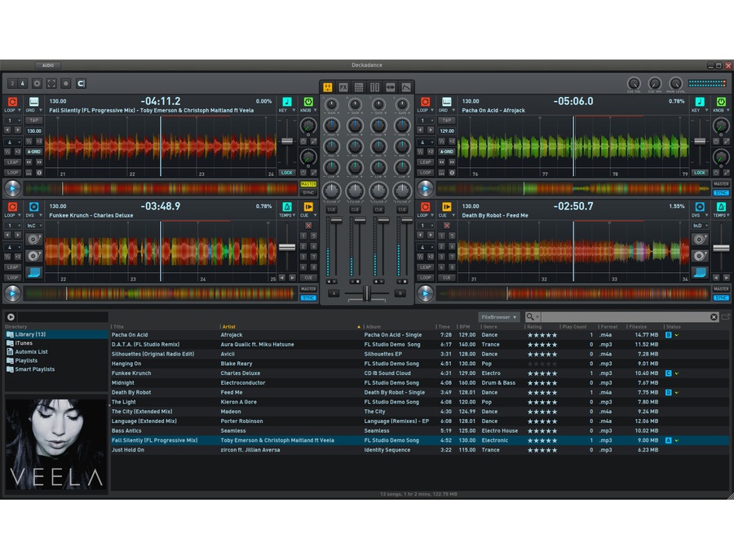
Task: Toggle fullscreen mode icon in top toolbar
Action: click(51, 83)
